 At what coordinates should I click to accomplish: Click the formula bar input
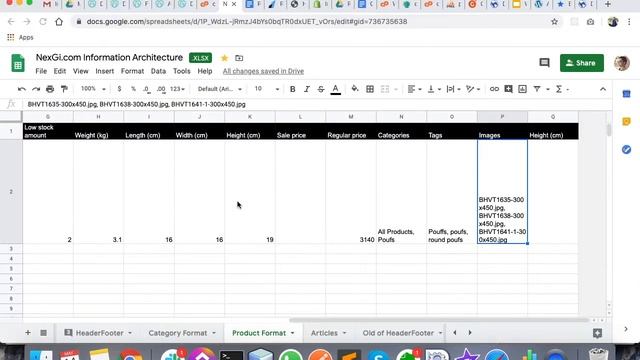tap(317, 104)
